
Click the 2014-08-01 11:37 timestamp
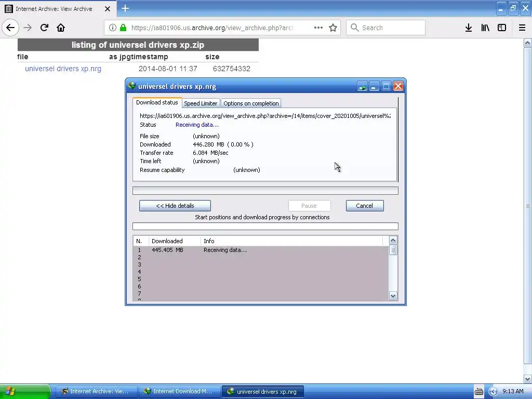(168, 69)
